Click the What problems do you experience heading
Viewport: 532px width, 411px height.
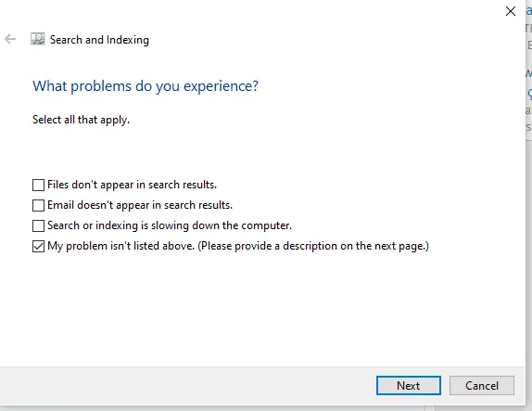146,86
